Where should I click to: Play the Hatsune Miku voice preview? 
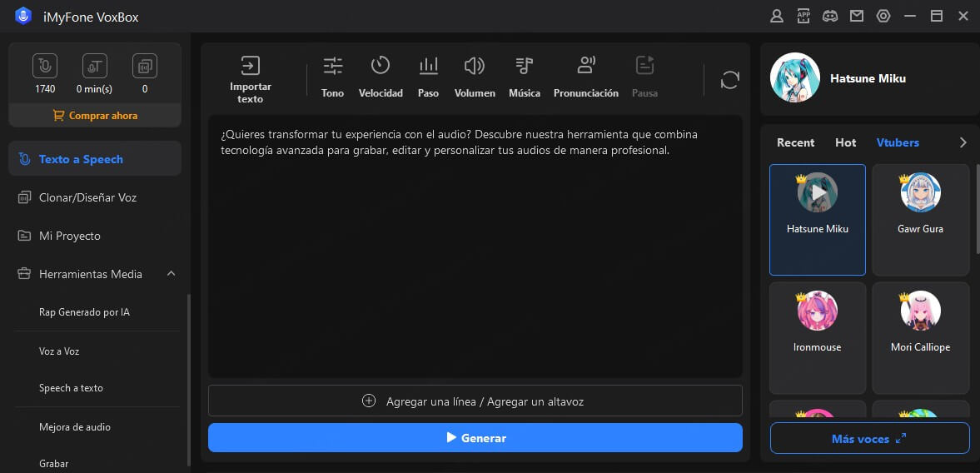818,192
